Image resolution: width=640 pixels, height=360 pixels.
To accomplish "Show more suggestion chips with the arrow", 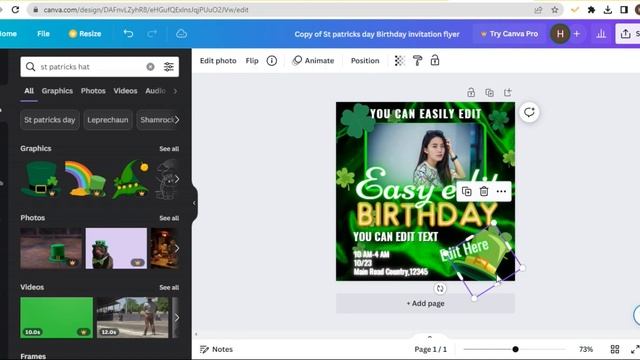I will click(x=177, y=120).
